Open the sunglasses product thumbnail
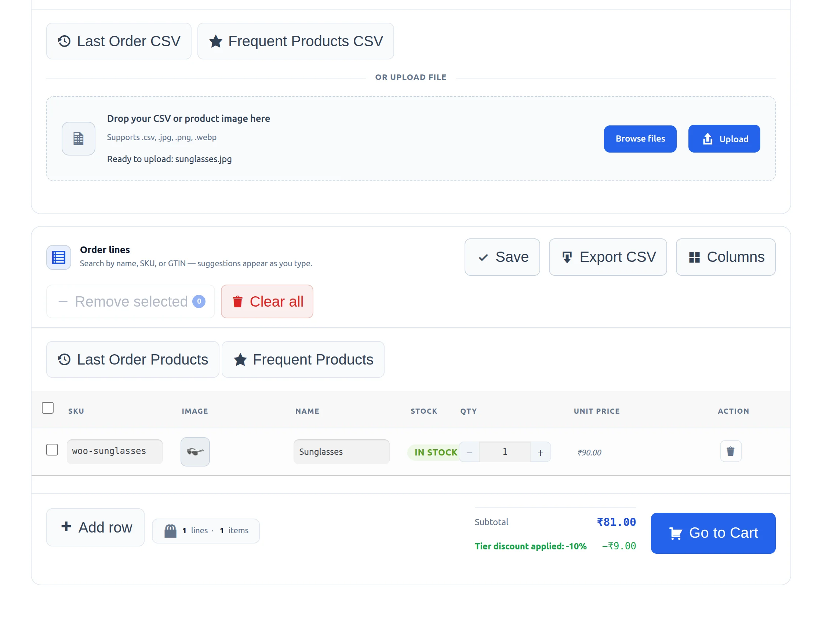 (195, 452)
